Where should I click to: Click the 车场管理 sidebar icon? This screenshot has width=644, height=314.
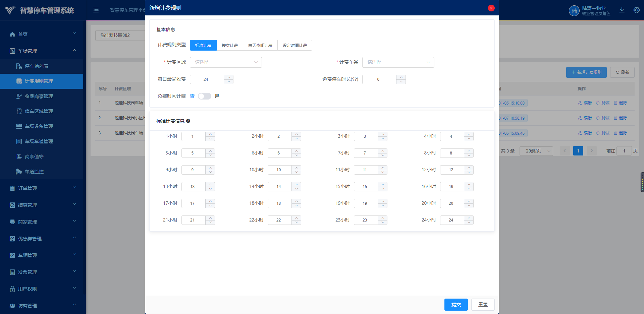(x=12, y=51)
